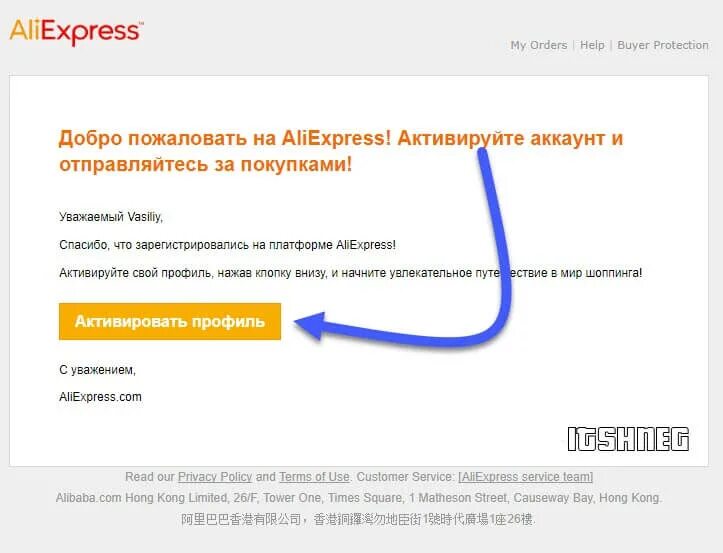
Task: Click the С уважением closing line
Action: pos(97,370)
